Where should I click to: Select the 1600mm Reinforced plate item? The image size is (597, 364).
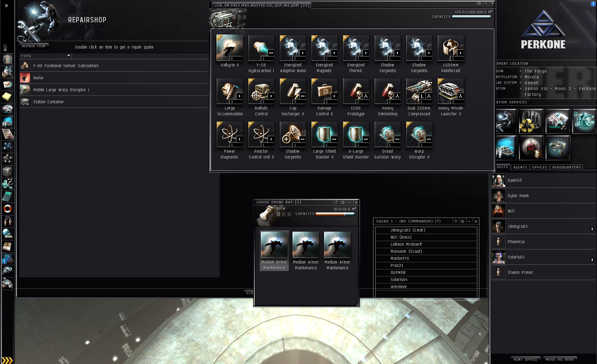(x=451, y=54)
